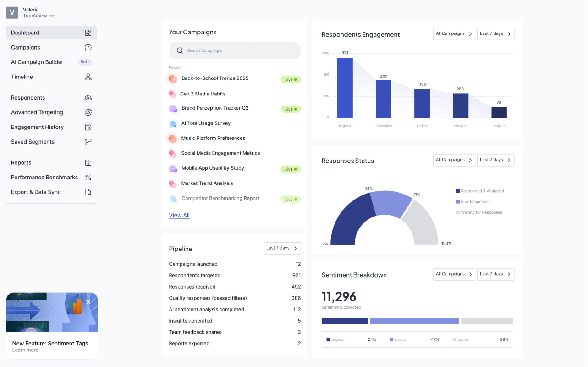Click the Targeted bar in engagement chart

coord(345,88)
